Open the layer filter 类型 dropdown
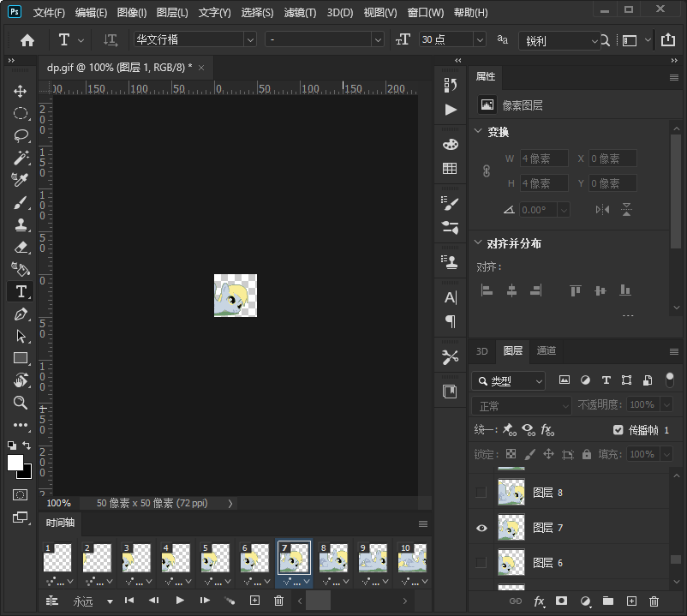Viewport: 687px width, 616px height. tap(508, 380)
